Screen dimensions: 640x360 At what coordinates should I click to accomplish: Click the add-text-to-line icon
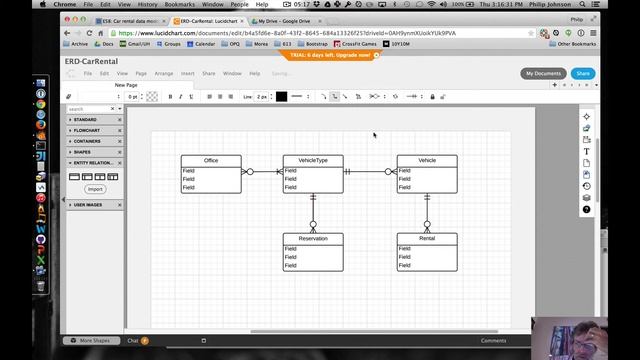[x=358, y=97]
